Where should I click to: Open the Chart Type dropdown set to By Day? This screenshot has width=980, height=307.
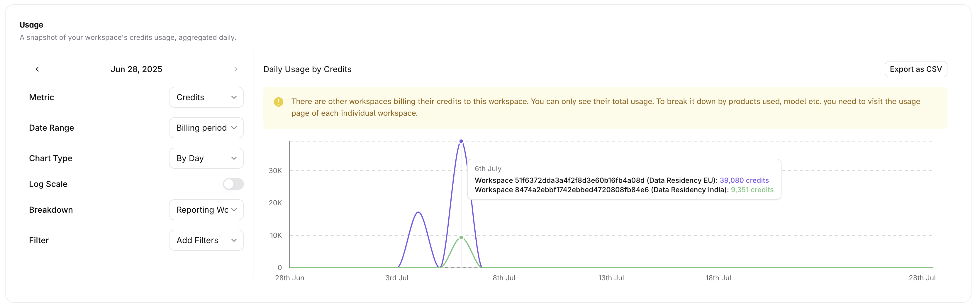coord(206,158)
